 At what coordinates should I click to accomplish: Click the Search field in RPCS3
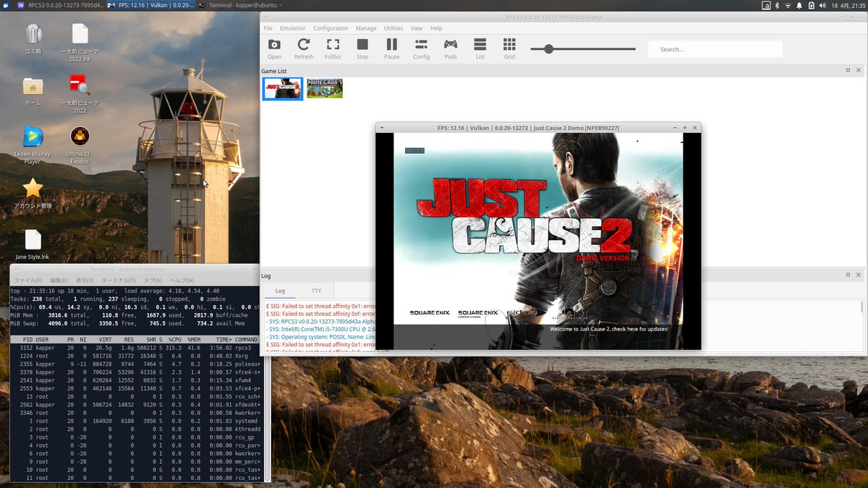point(715,49)
